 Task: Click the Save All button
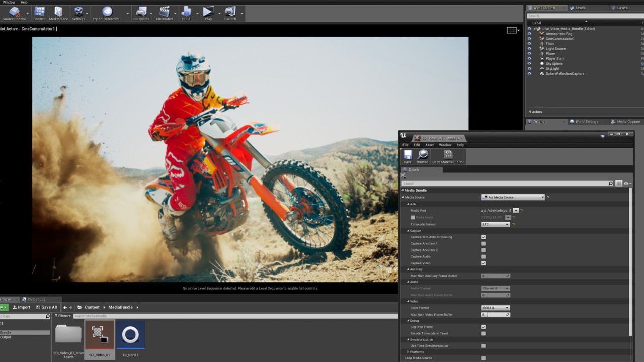coord(46,307)
